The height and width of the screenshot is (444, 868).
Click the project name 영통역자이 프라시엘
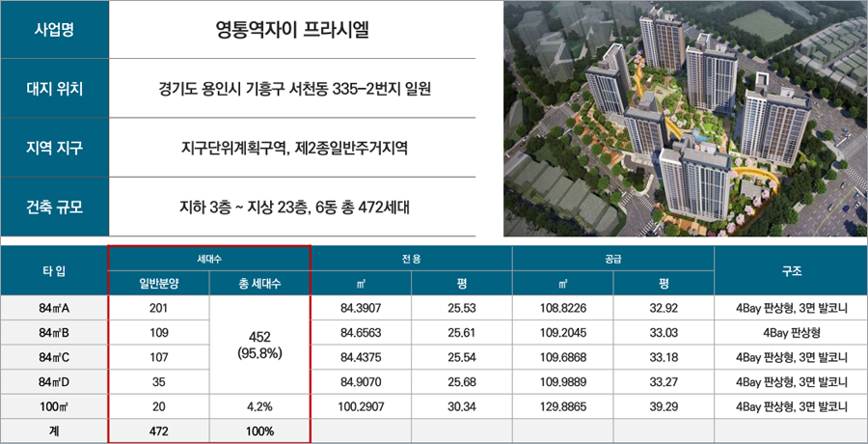292,29
